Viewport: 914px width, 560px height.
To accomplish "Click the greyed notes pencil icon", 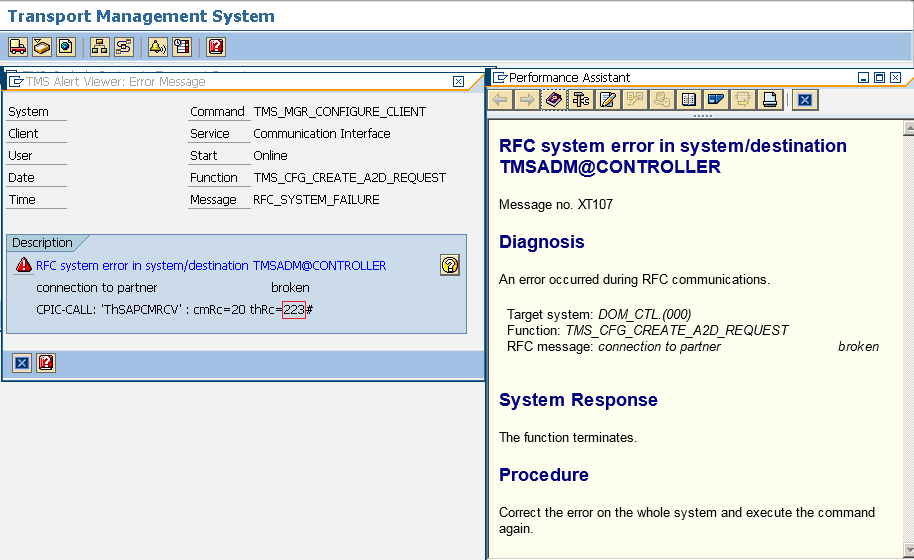I will [634, 100].
